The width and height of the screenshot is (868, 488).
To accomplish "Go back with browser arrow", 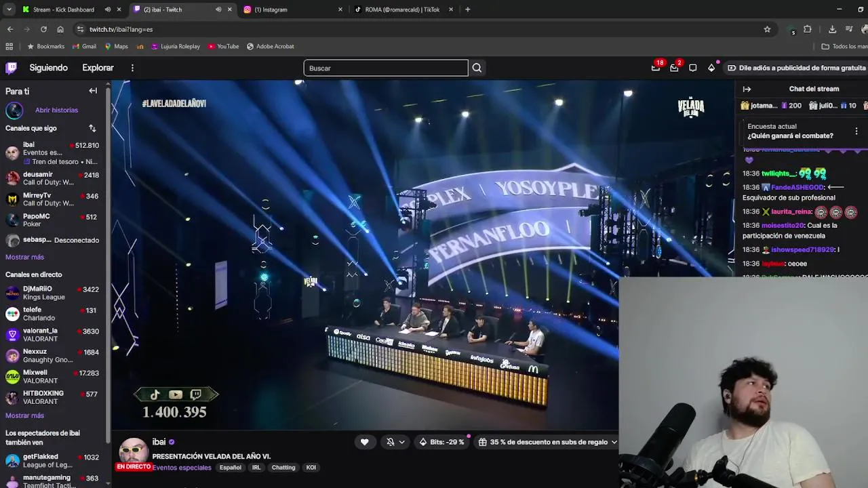I will click(x=10, y=29).
